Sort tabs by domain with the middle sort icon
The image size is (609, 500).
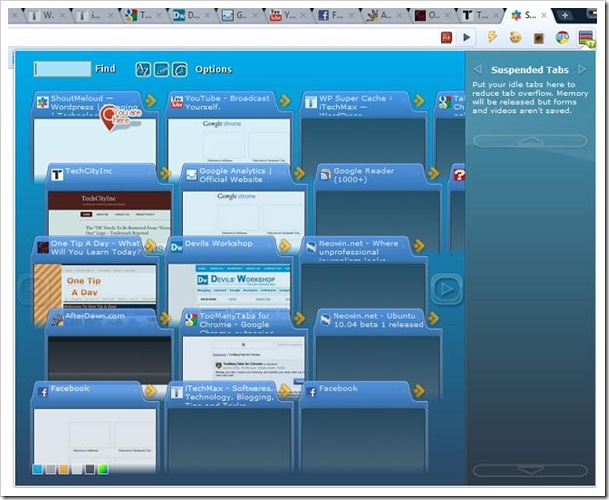[161, 70]
